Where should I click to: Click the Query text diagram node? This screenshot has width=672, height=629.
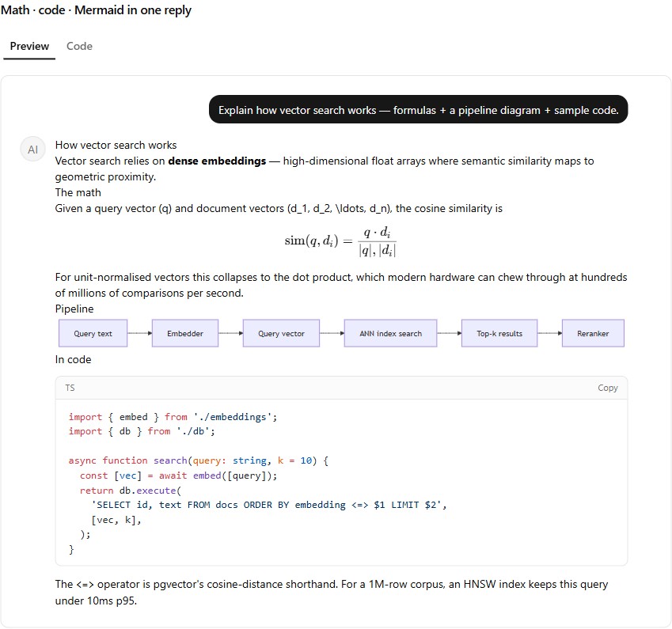[x=93, y=333]
